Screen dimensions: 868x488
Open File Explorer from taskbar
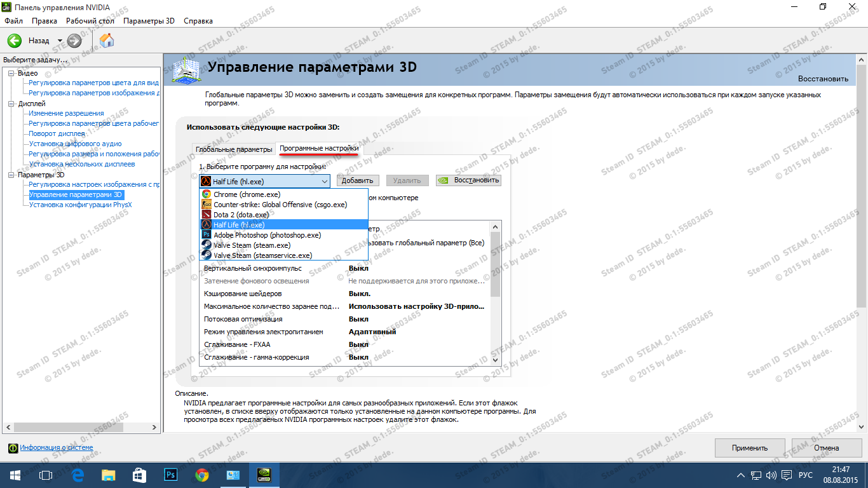click(x=109, y=474)
